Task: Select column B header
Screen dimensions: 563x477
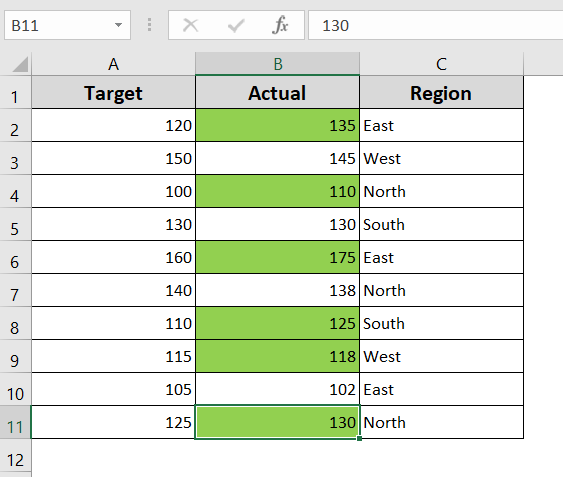Action: (x=278, y=64)
